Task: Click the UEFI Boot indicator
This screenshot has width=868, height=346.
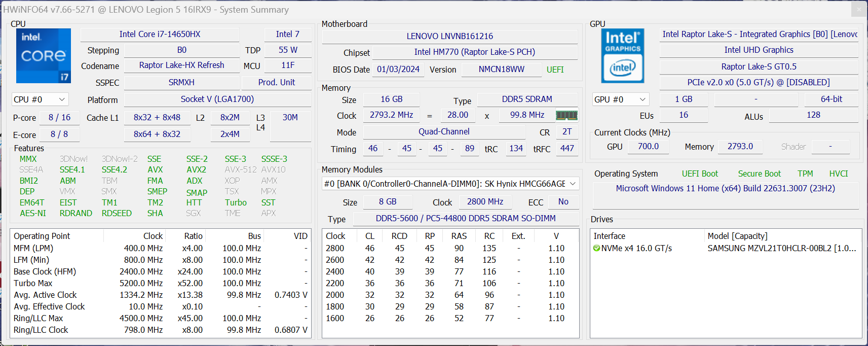Action: (x=700, y=174)
